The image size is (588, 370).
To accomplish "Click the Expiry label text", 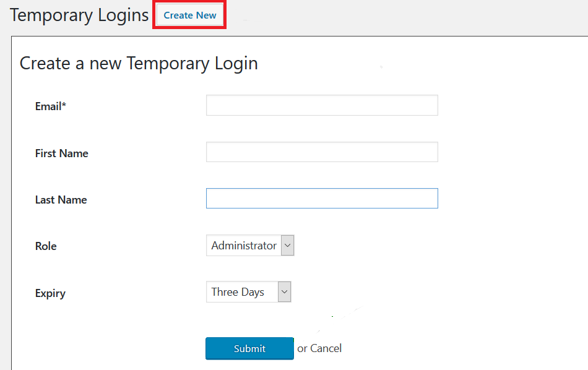I will pyautogui.click(x=50, y=293).
